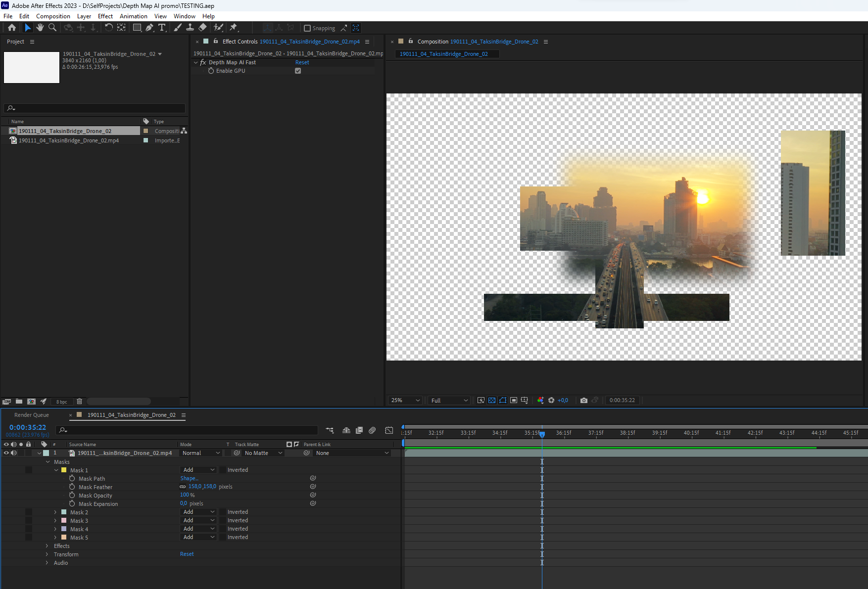
Task: Open the magnification ratio dropdown showing 25%
Action: (404, 400)
